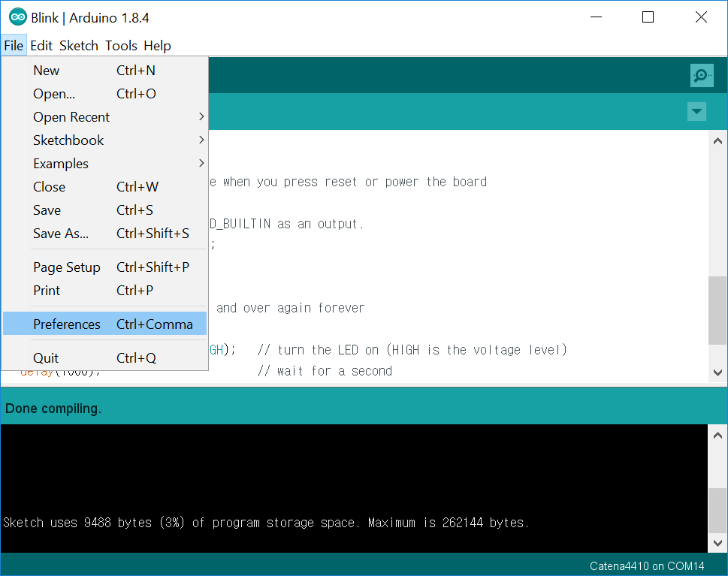Click editor scrollbar up arrow
728x576 pixels.
click(x=717, y=140)
